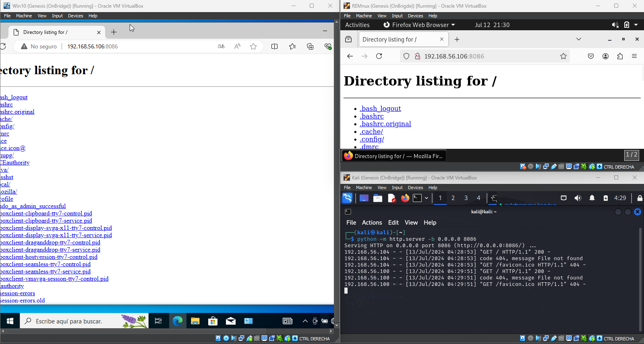Open the .bash_logout link in Firefox
This screenshot has height=344, width=644.
point(381,108)
